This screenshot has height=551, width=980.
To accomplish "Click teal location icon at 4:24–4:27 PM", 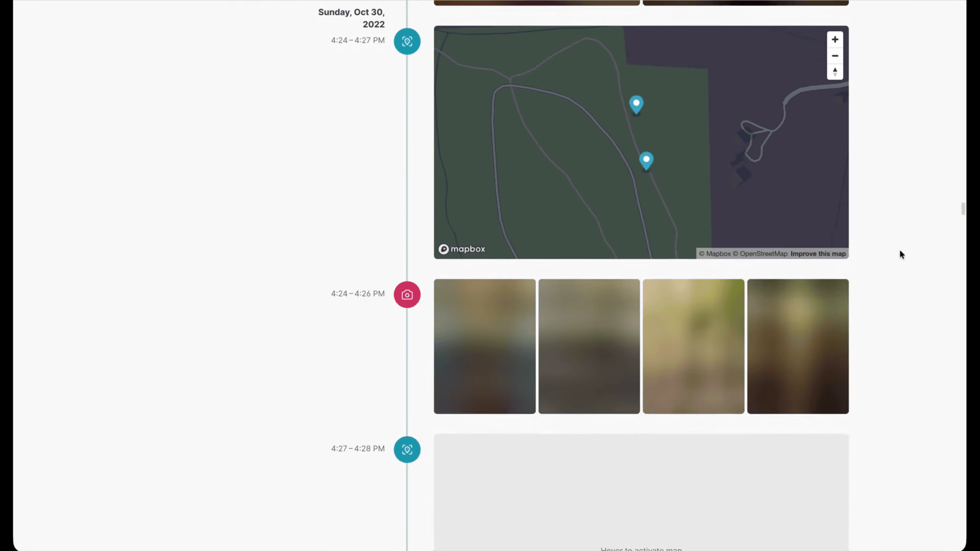I will point(407,41).
